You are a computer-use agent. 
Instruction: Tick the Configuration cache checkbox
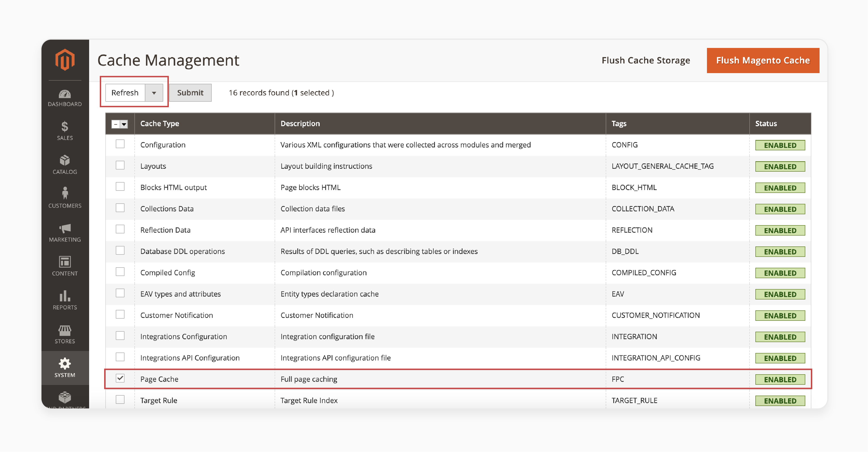120,144
